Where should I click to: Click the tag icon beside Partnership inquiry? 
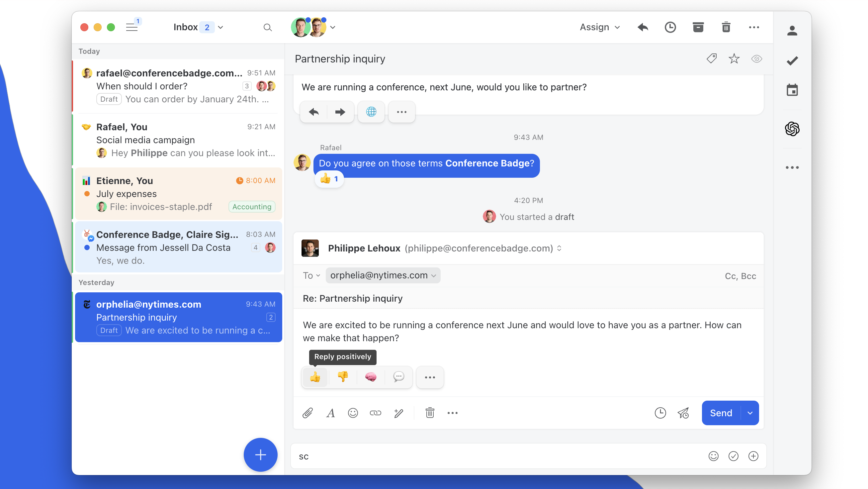coord(711,59)
